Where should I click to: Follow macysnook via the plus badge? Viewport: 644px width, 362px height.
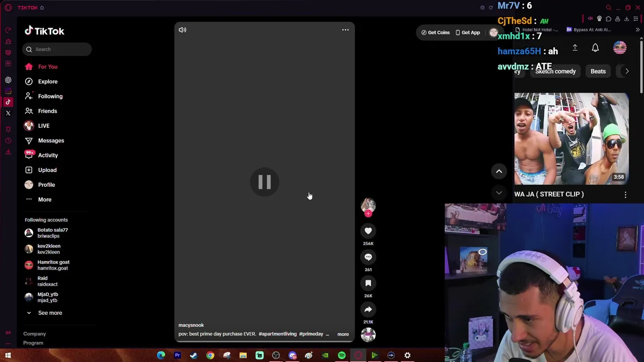click(368, 214)
